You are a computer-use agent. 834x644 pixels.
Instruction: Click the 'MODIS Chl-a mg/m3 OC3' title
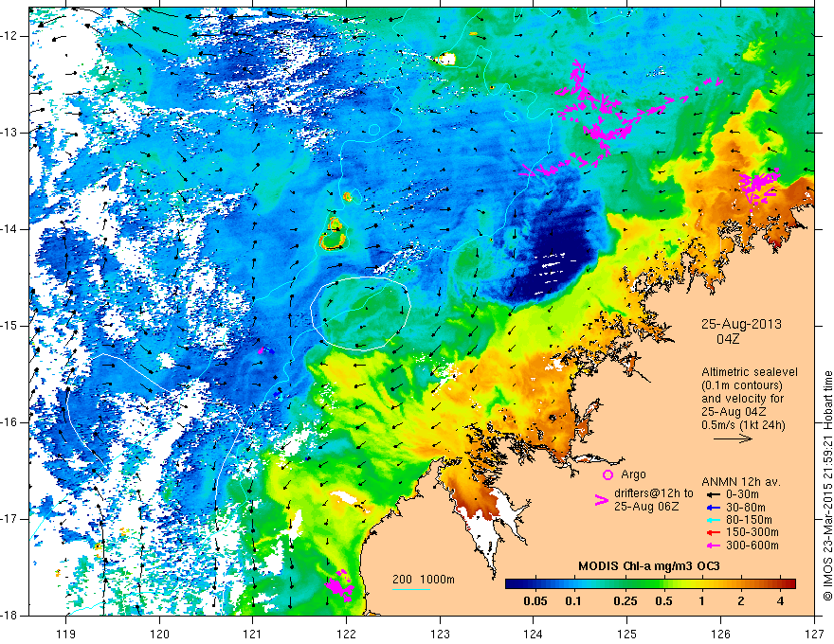point(649,566)
